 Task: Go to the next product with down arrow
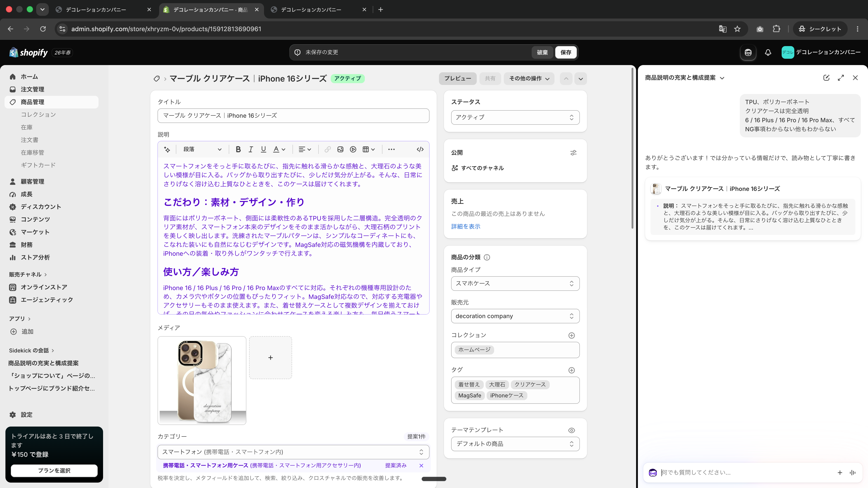[x=580, y=79]
